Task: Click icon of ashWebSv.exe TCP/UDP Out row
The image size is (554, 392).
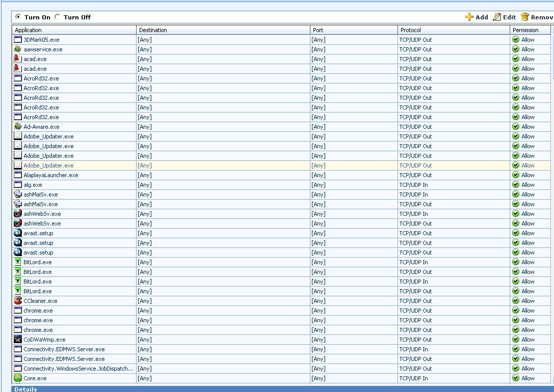Action: pos(18,223)
